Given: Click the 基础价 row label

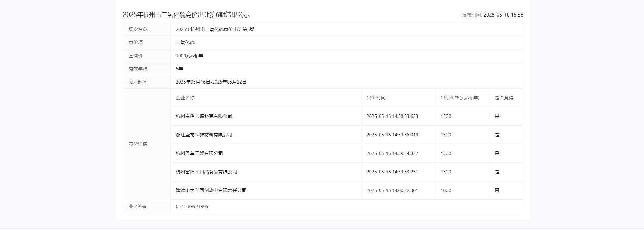Looking at the screenshot, I should [x=136, y=56].
